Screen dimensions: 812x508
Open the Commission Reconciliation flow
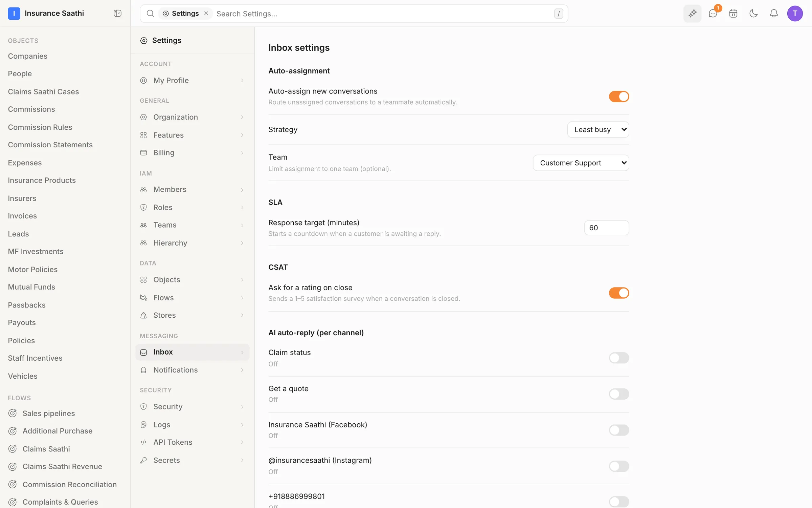click(69, 484)
